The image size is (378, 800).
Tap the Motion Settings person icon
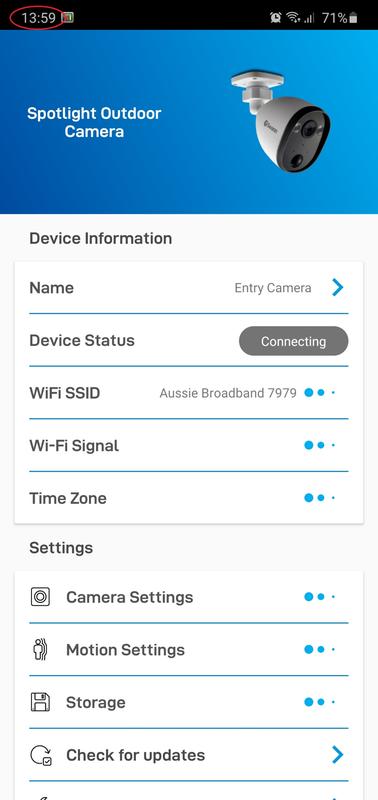coord(40,649)
